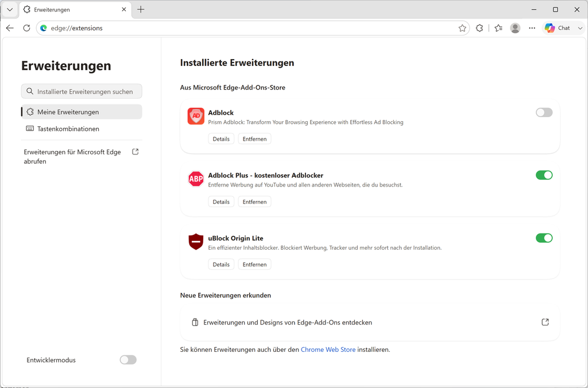The image size is (588, 388).
Task: Open Tastenkombinationen in sidebar
Action: [x=82, y=129]
